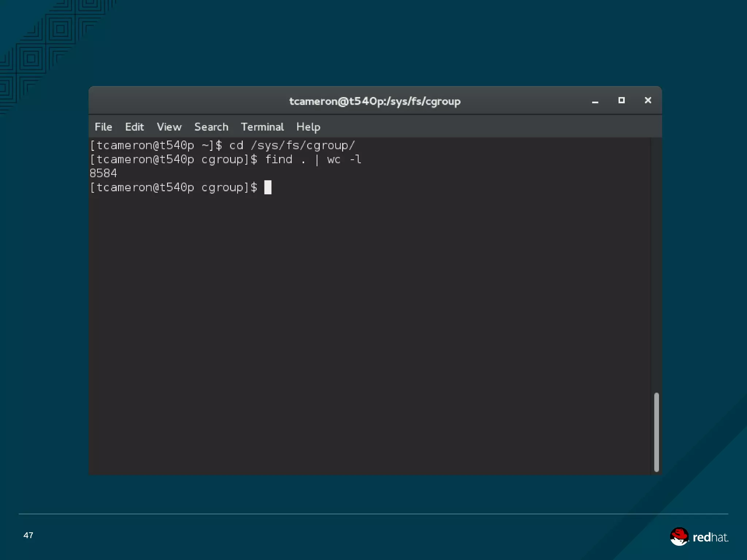Click the terminal title bar text
Screen dimensions: 747x560
375,101
